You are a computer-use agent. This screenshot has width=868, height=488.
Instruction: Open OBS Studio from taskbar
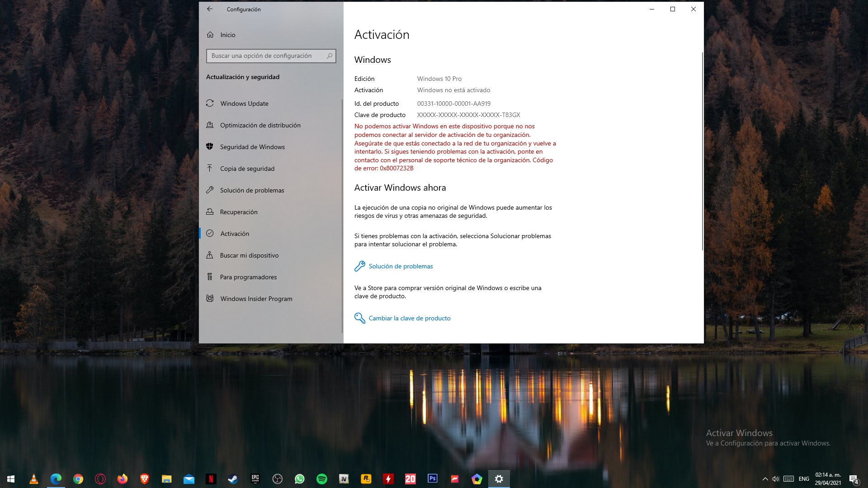tap(278, 479)
